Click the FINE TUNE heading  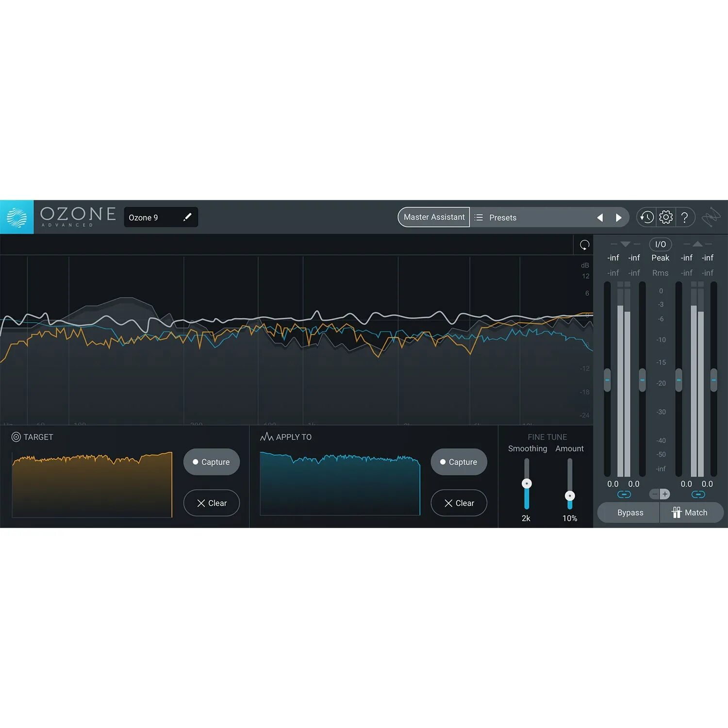[x=547, y=437]
